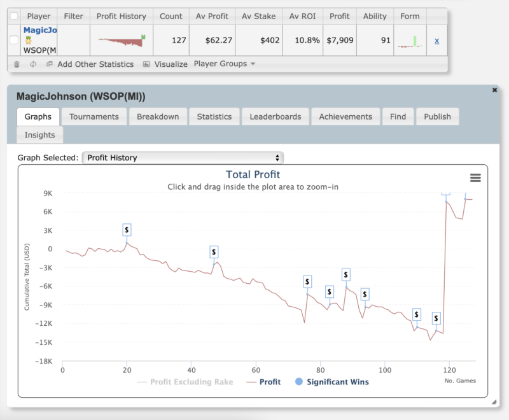Click the Profit History sparkline thumbnail

(x=121, y=41)
